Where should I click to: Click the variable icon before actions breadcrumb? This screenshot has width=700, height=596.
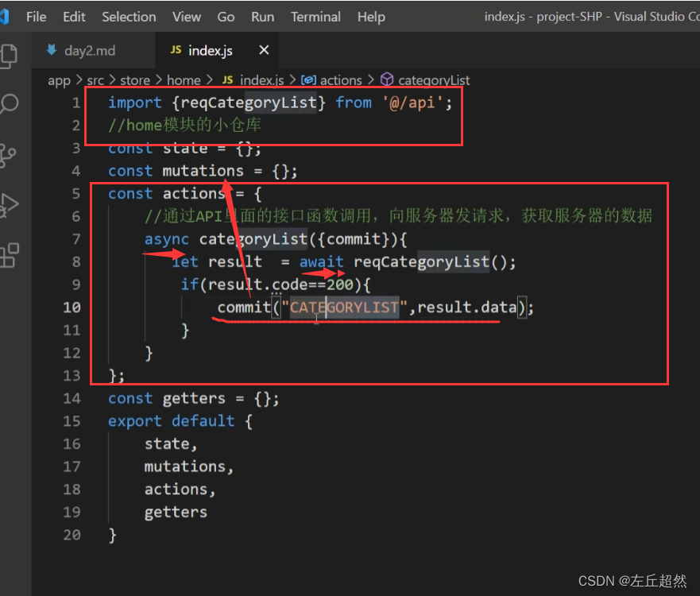pyautogui.click(x=308, y=80)
